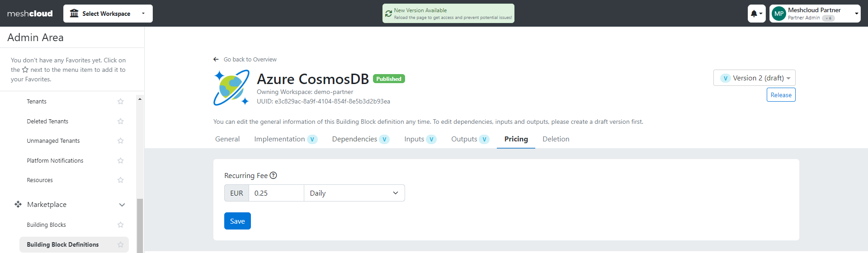
Task: Click the Release button
Action: click(781, 95)
